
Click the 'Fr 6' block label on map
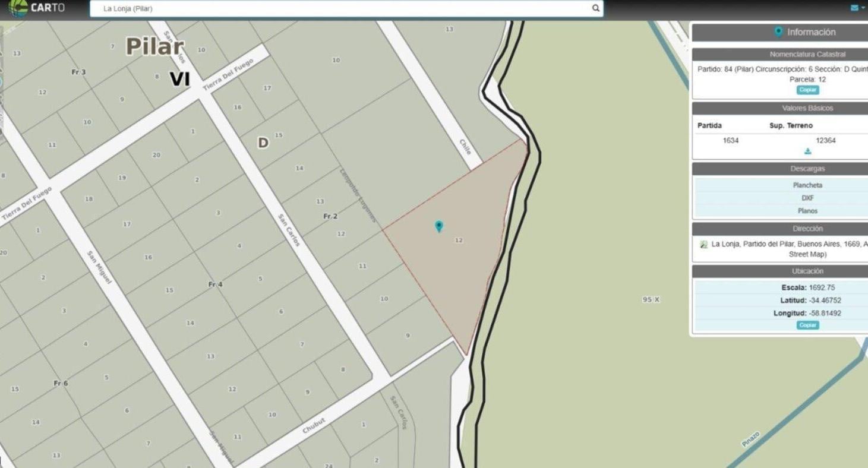coord(61,383)
